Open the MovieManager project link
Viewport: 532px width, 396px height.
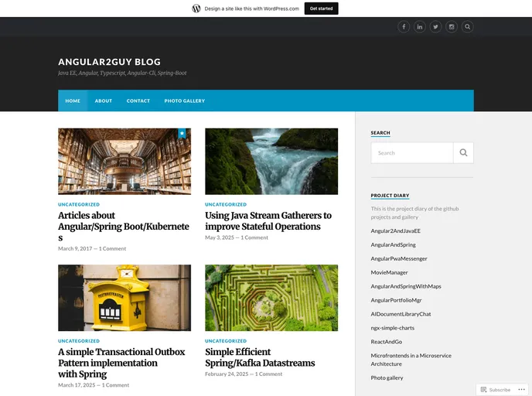[389, 272]
